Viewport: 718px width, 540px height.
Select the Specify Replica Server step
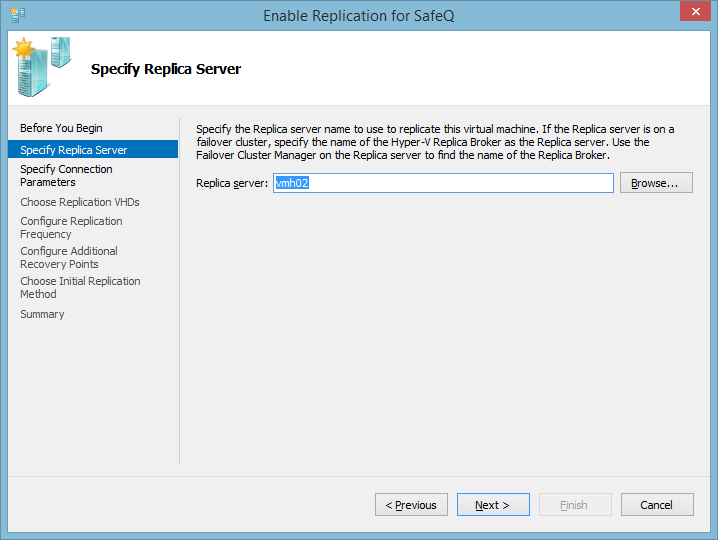point(74,150)
